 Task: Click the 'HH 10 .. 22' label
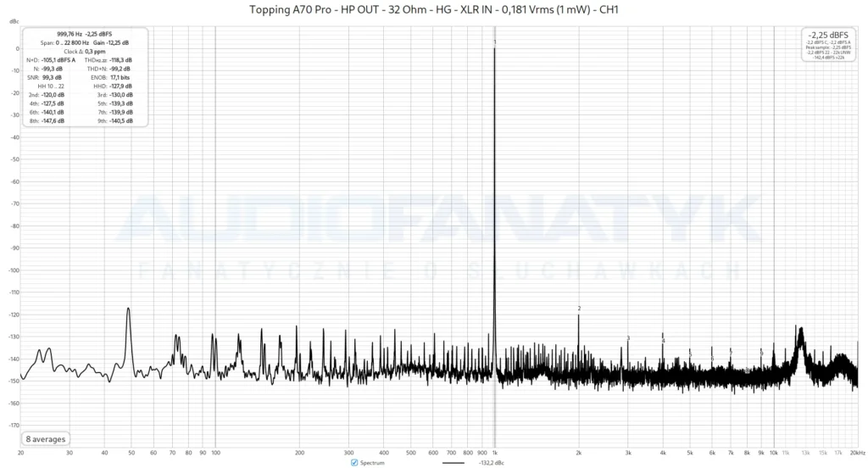pos(51,86)
